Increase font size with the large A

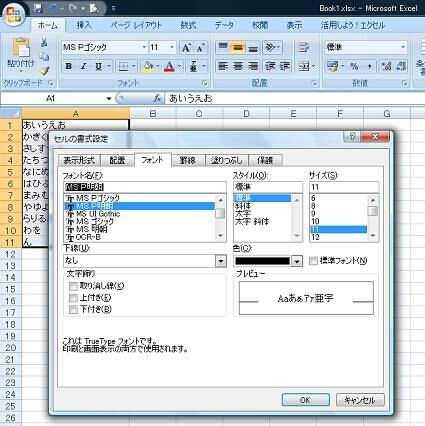[x=186, y=48]
